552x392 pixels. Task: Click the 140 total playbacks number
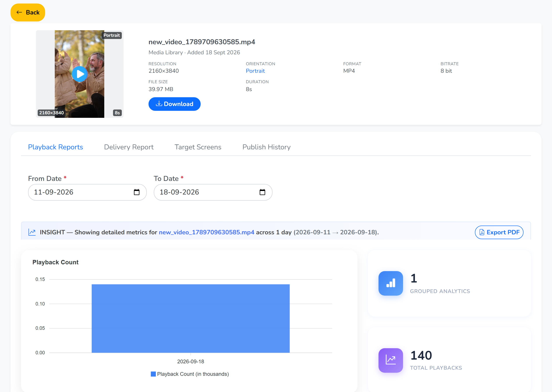(421, 355)
